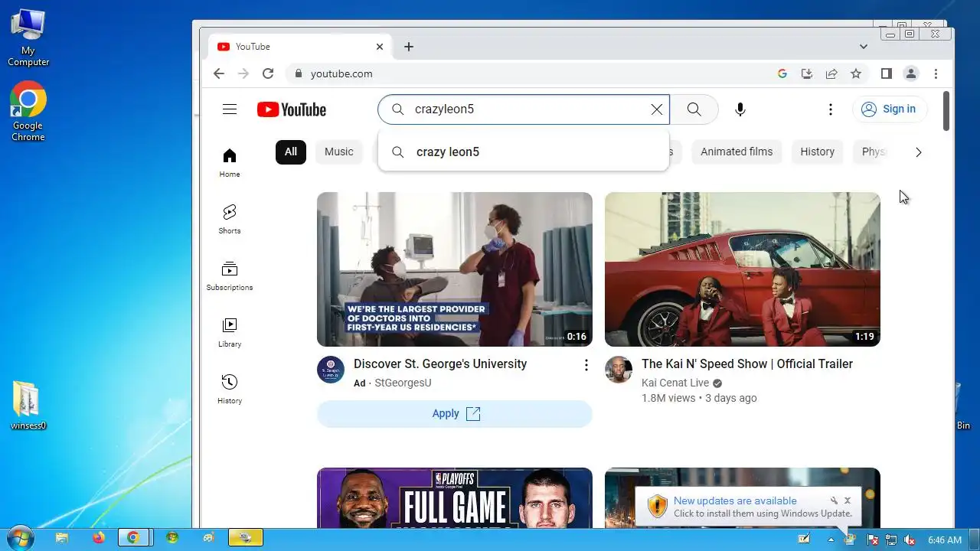Clear the search box text
This screenshot has height=551, width=980.
[657, 109]
